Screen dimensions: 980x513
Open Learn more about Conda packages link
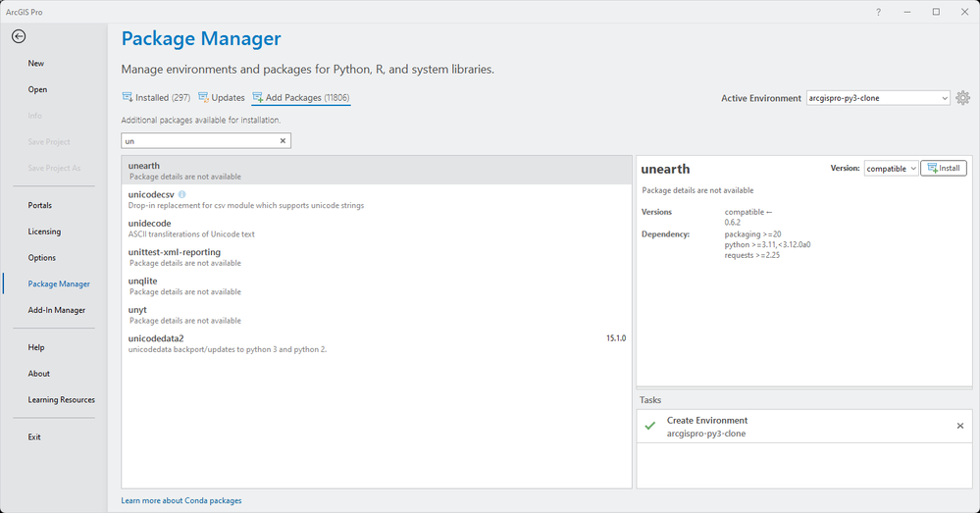[x=181, y=500]
